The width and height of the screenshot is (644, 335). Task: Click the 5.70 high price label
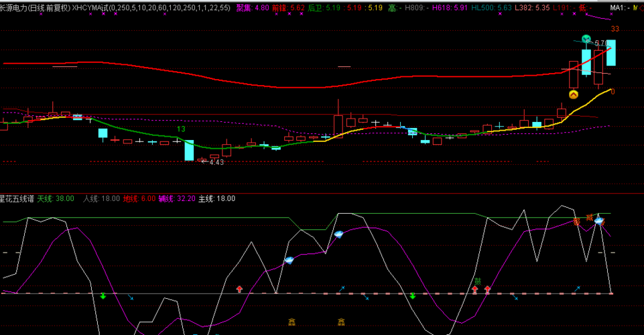click(602, 43)
